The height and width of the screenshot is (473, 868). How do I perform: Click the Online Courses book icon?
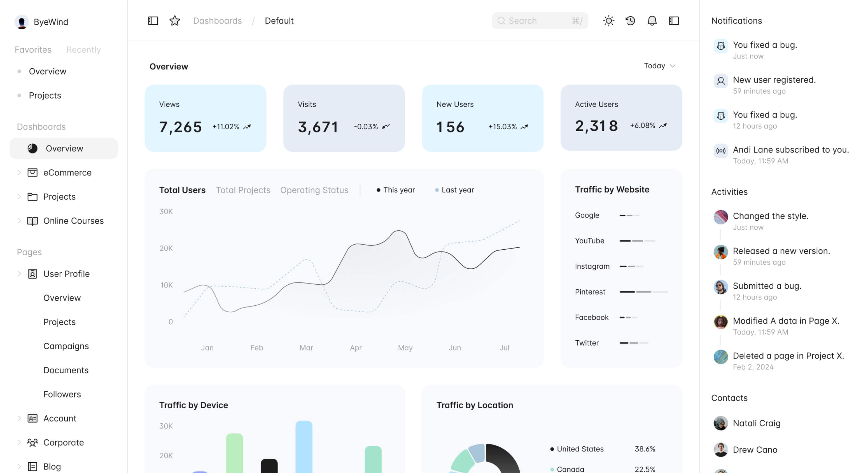(32, 221)
